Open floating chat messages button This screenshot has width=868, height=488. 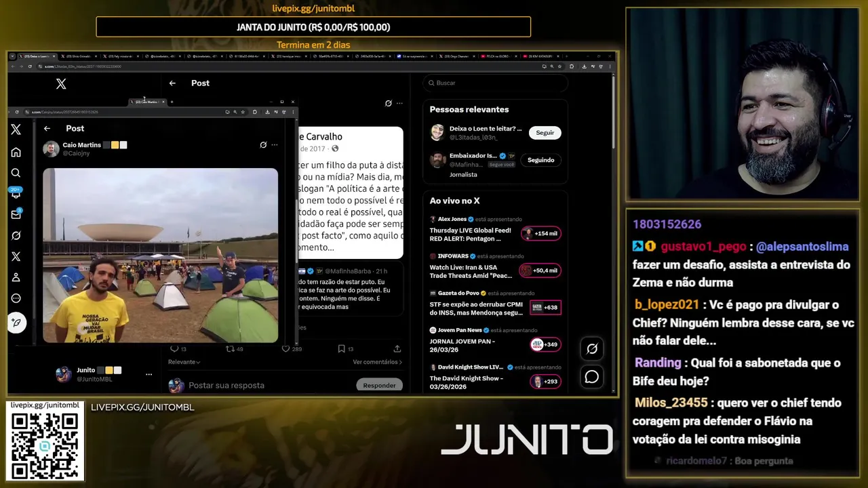pyautogui.click(x=592, y=377)
